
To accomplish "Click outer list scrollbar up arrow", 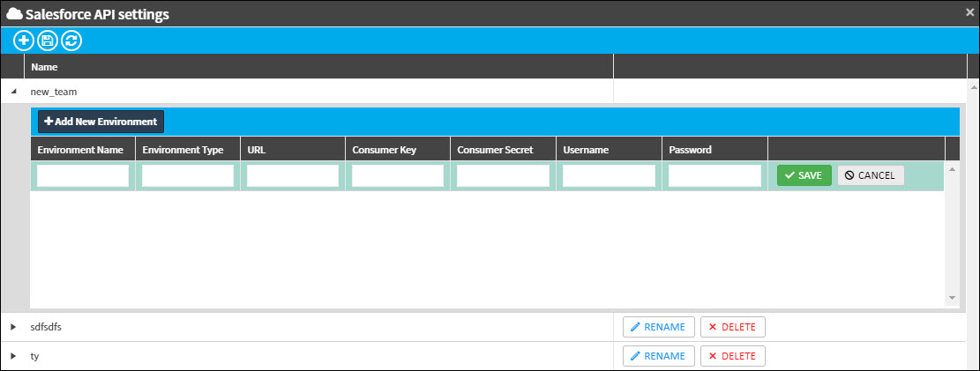I will point(973,86).
